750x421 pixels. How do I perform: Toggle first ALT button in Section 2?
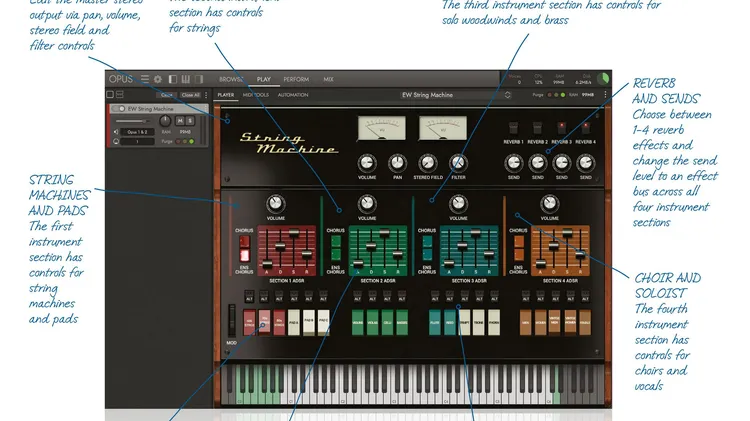click(357, 296)
